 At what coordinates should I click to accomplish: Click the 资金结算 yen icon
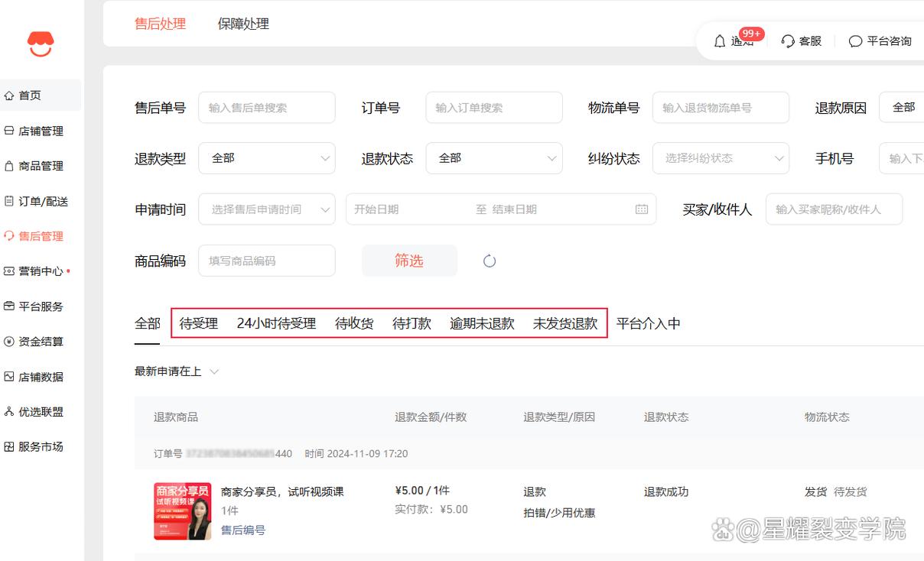[x=9, y=342]
